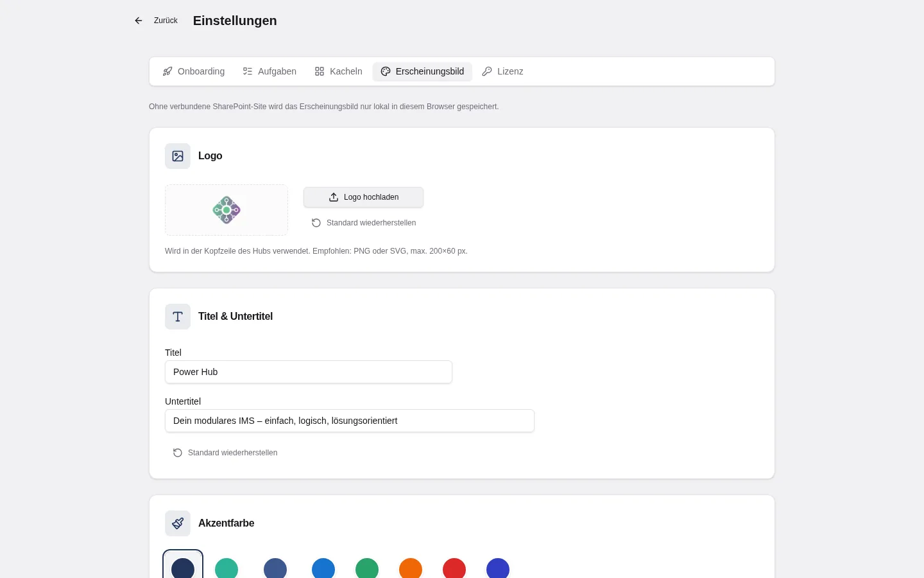
Task: Click the grid icon beside Kacheln
Action: pos(320,71)
